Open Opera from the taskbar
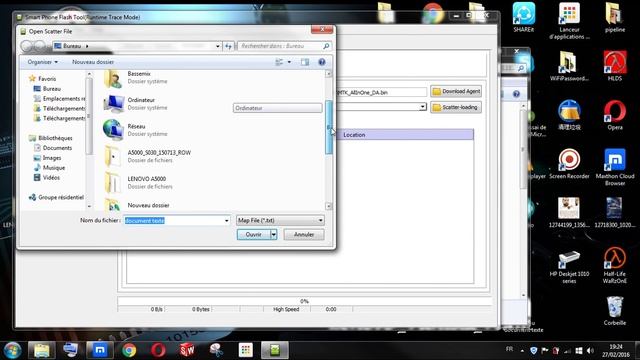Viewport: 640px width, 360px height. (158, 350)
